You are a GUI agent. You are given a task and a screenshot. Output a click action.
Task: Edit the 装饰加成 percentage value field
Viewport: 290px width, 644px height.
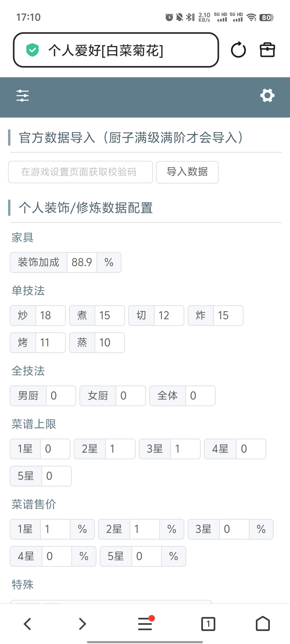pos(82,262)
